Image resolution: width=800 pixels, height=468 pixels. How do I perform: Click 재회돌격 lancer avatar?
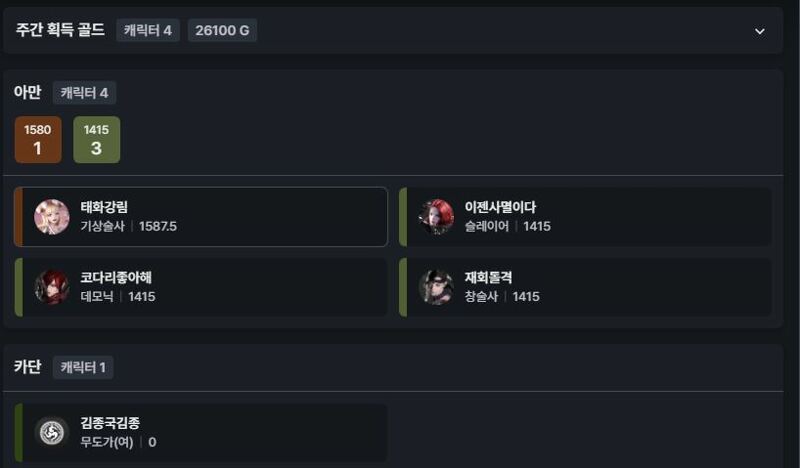tap(436, 287)
